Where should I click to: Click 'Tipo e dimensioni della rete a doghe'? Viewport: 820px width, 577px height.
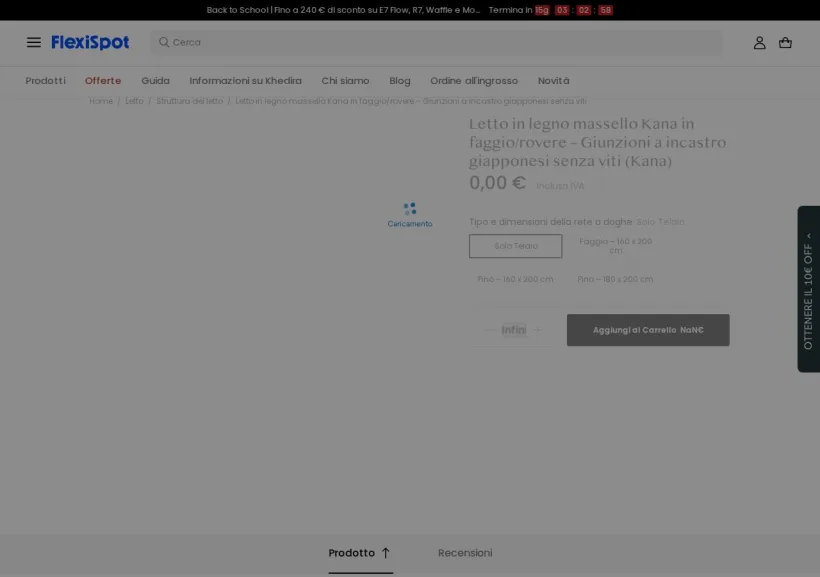click(551, 222)
